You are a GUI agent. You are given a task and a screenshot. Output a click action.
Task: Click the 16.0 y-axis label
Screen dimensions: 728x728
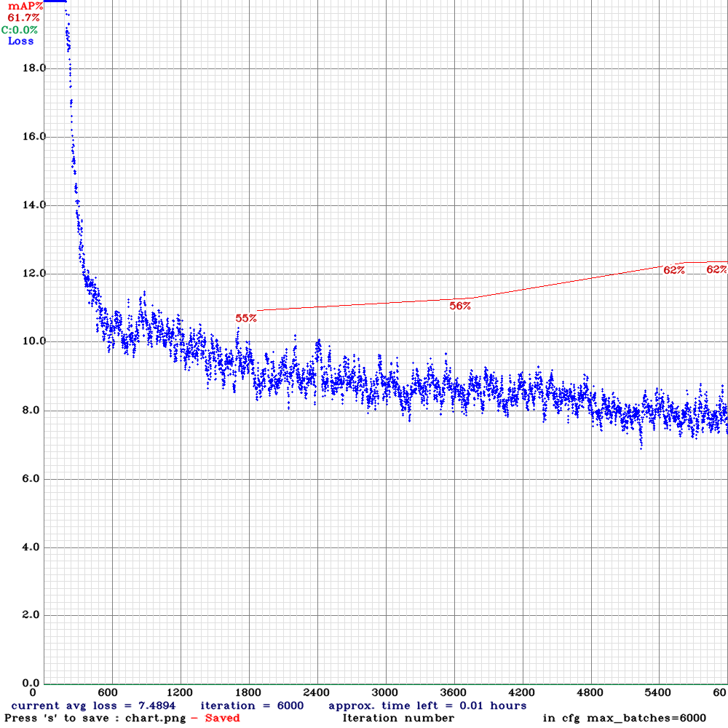click(34, 137)
